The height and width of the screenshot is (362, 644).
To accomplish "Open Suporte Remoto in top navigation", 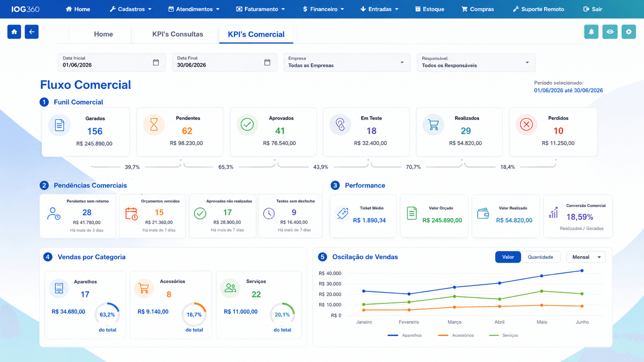I will click(x=538, y=9).
